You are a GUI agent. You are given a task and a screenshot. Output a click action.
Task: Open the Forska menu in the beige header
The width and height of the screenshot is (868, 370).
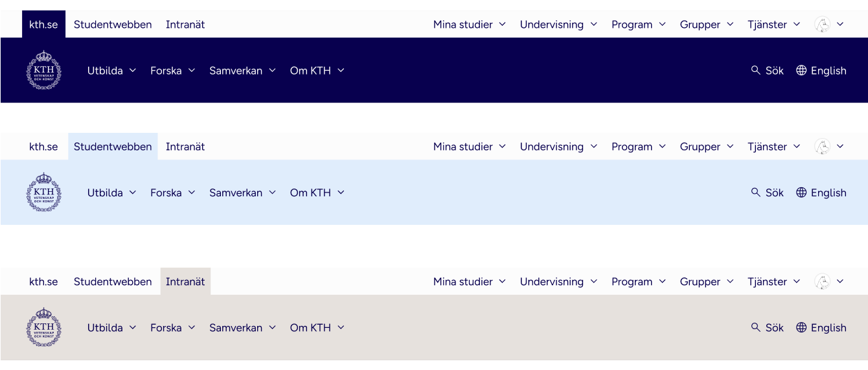click(172, 328)
